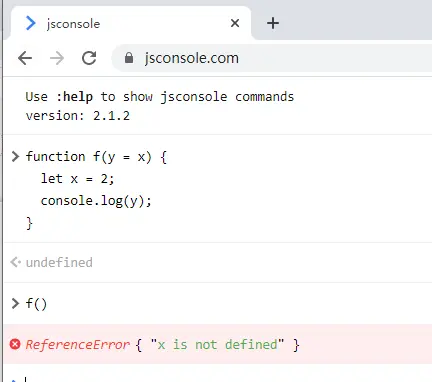Close the jsconsole tab
Image resolution: width=432 pixels, height=382 pixels.
tap(235, 23)
